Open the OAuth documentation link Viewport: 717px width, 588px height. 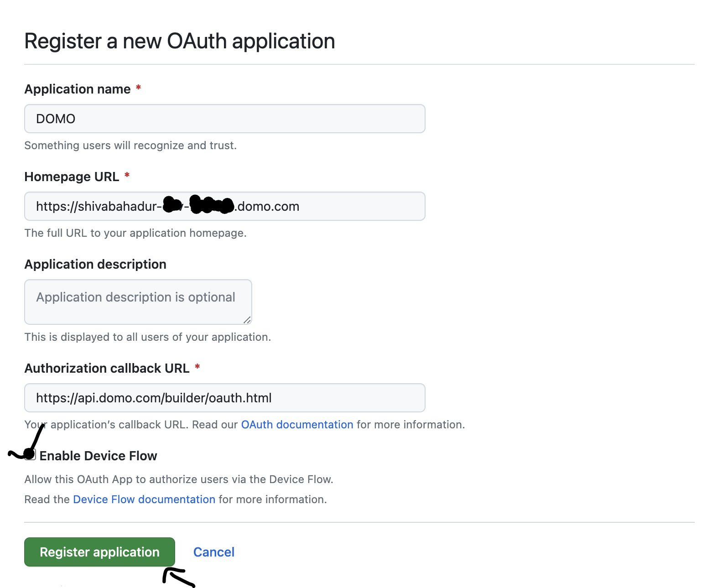click(x=297, y=424)
